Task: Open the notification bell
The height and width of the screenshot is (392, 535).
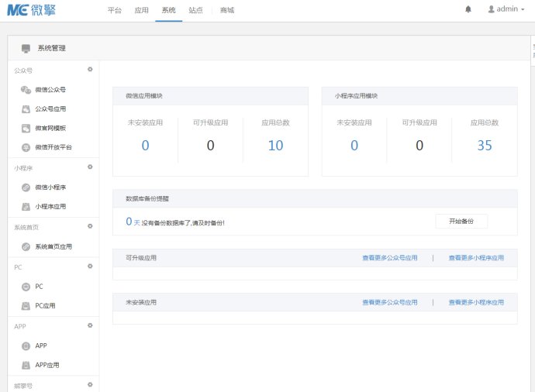Action: [468, 9]
